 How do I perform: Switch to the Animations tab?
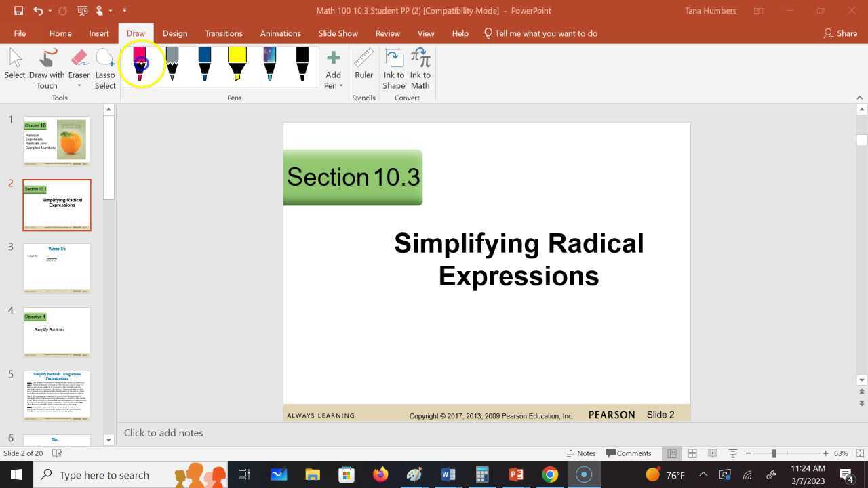point(280,33)
